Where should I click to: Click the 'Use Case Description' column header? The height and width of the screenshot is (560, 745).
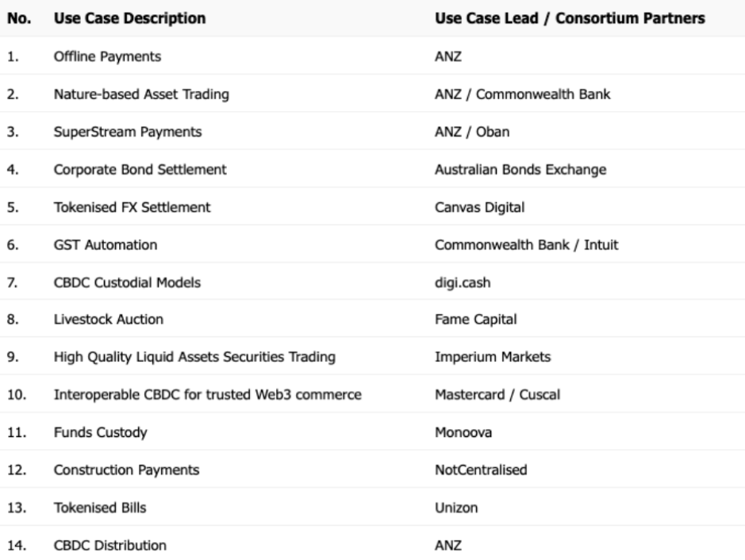click(129, 18)
